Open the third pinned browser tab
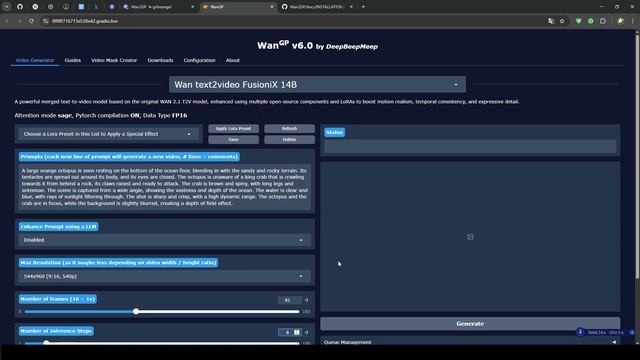Image resolution: width=640 pixels, height=360 pixels. 51,7
